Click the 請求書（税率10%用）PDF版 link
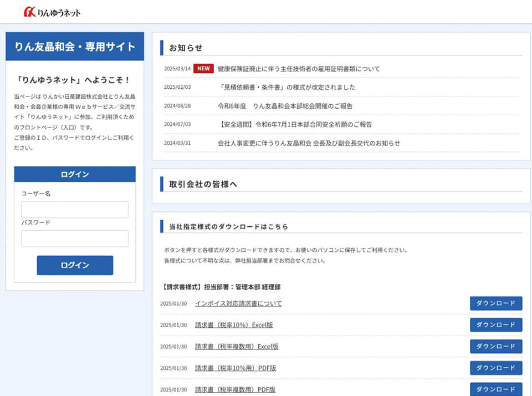 236,368
